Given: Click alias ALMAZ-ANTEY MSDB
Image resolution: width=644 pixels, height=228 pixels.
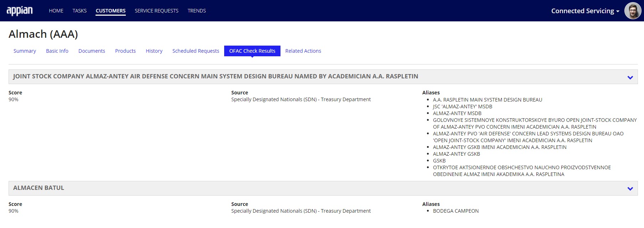Looking at the screenshot, I should point(457,113).
